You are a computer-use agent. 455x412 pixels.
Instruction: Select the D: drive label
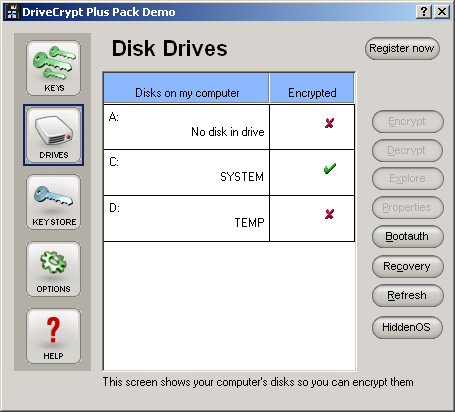click(114, 208)
